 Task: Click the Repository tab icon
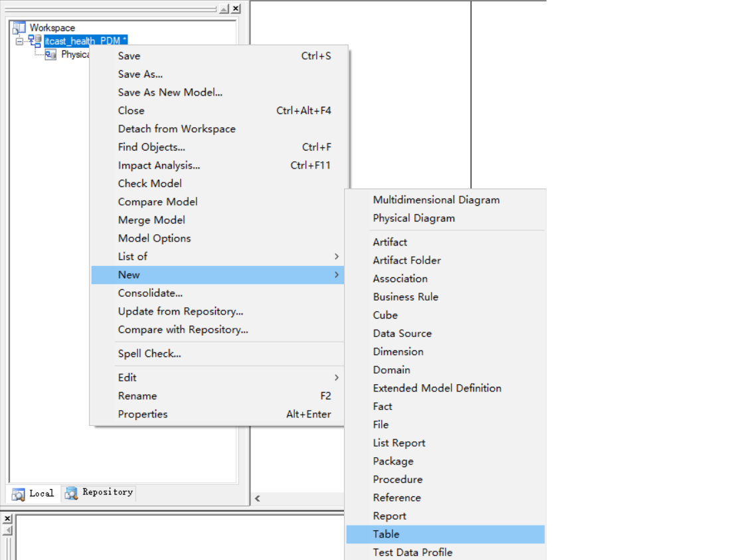(x=72, y=494)
